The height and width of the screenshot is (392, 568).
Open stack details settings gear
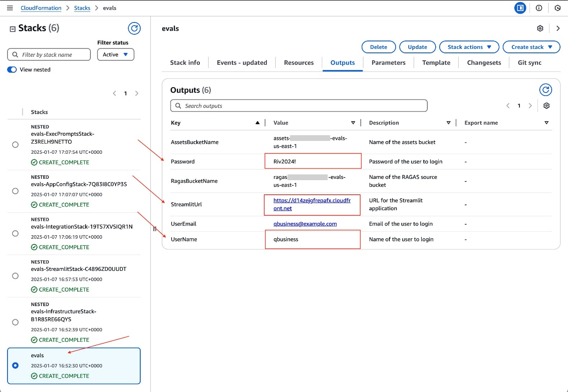click(x=540, y=28)
